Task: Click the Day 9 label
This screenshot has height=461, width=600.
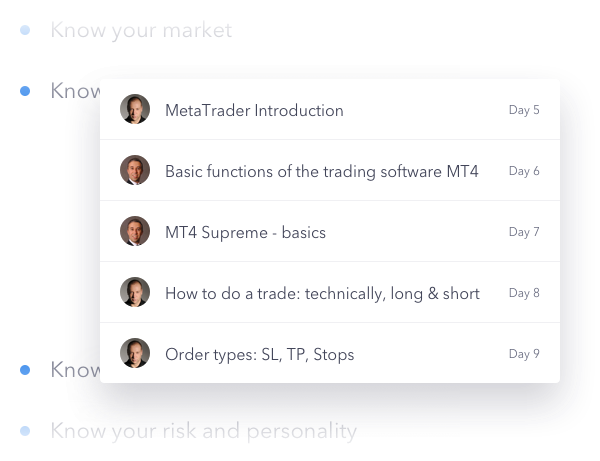Action: (x=524, y=354)
